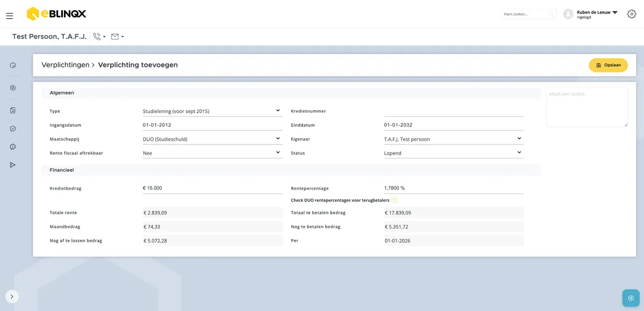The image size is (644, 311).
Task: Click the help icon beside Check DUO rentepercentages
Action: pos(394,200)
